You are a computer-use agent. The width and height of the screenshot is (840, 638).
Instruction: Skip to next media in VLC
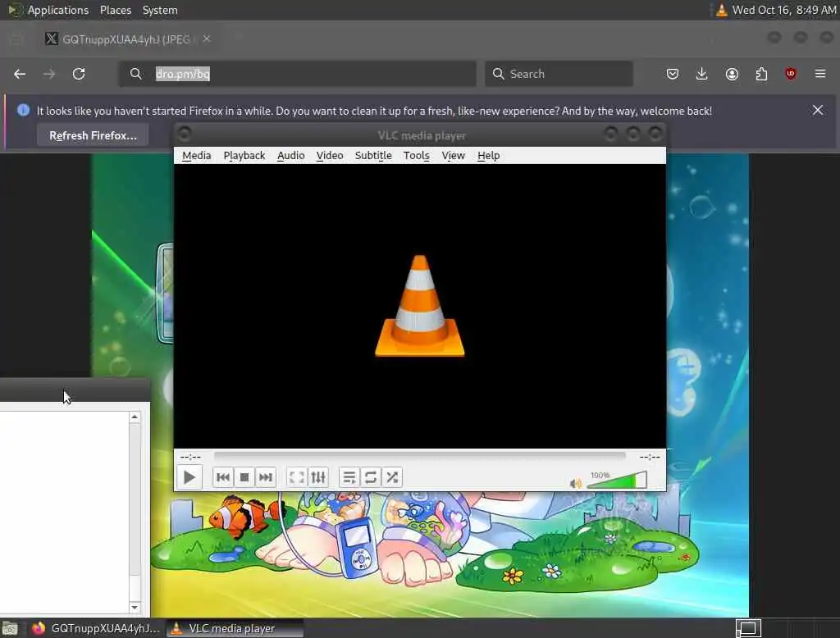[266, 476]
